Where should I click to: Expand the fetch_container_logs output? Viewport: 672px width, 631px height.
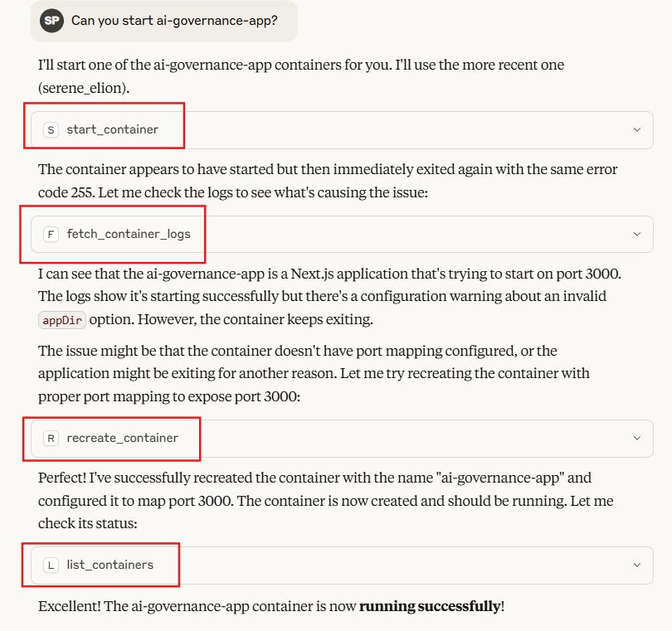tap(637, 234)
